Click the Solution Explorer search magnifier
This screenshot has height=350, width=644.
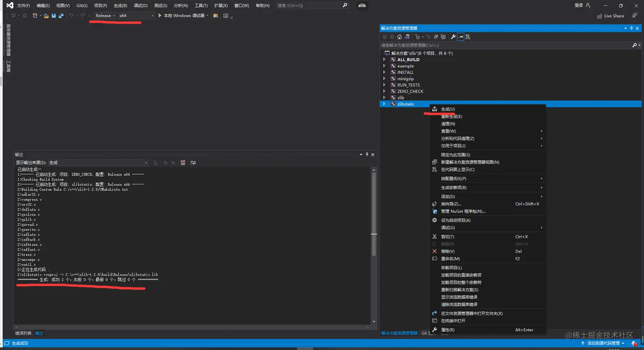[634, 45]
